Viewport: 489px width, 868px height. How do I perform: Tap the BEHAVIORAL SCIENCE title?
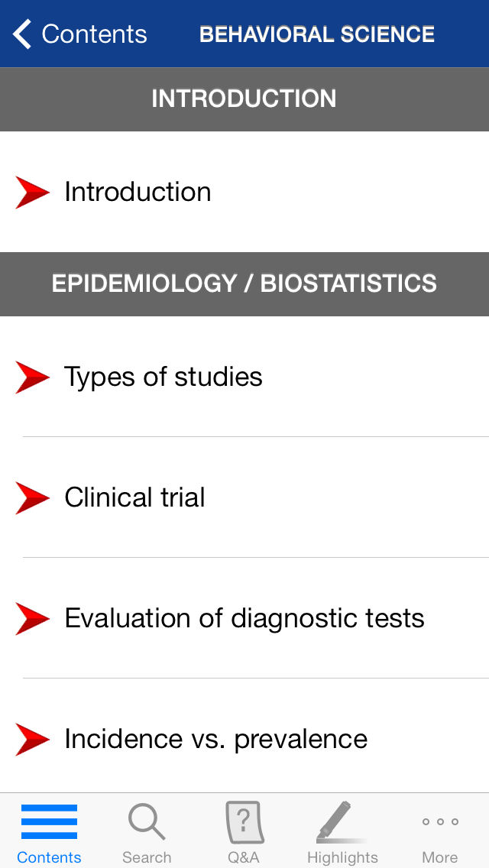pos(316,34)
